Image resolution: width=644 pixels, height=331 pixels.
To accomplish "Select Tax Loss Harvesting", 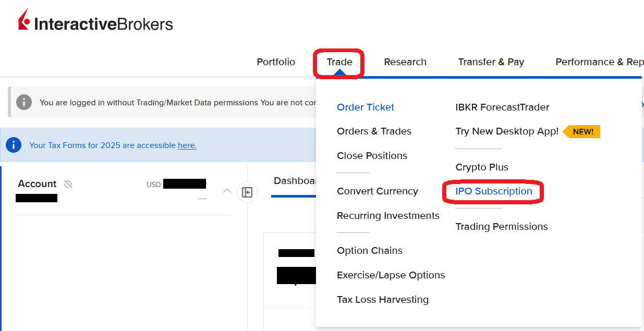I will click(382, 300).
